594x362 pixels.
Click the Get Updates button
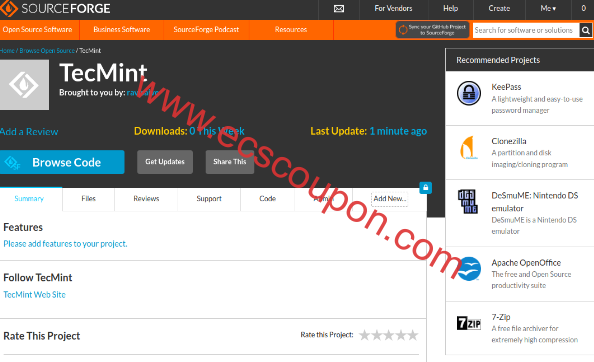pos(165,162)
